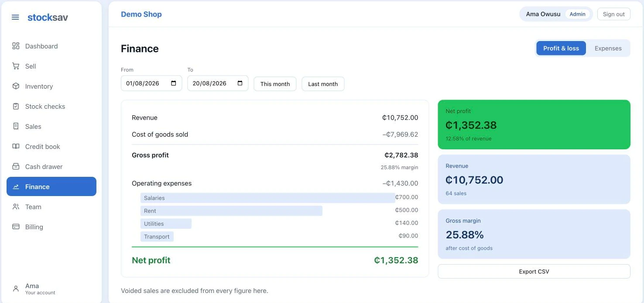
Task: Click the Utilities expense bar
Action: point(166,224)
